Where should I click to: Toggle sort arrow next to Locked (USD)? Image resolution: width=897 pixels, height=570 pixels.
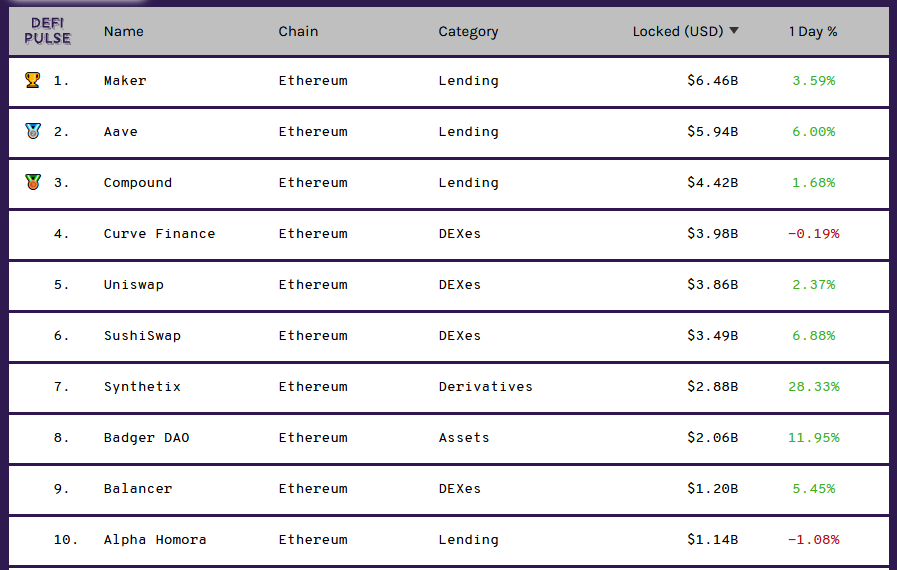(734, 31)
